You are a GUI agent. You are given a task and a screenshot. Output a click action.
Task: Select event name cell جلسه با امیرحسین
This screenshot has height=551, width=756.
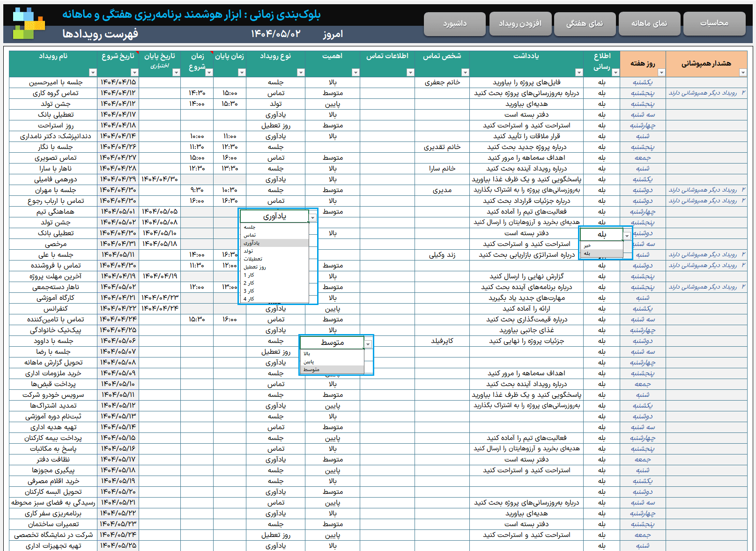tap(53, 82)
